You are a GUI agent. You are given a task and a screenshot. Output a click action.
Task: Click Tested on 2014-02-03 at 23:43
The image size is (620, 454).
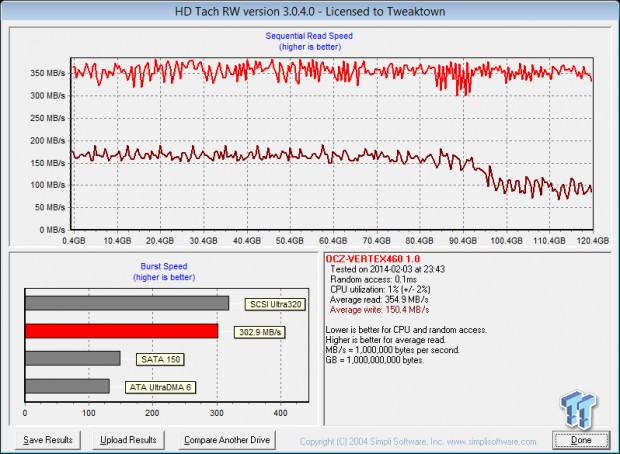point(387,269)
